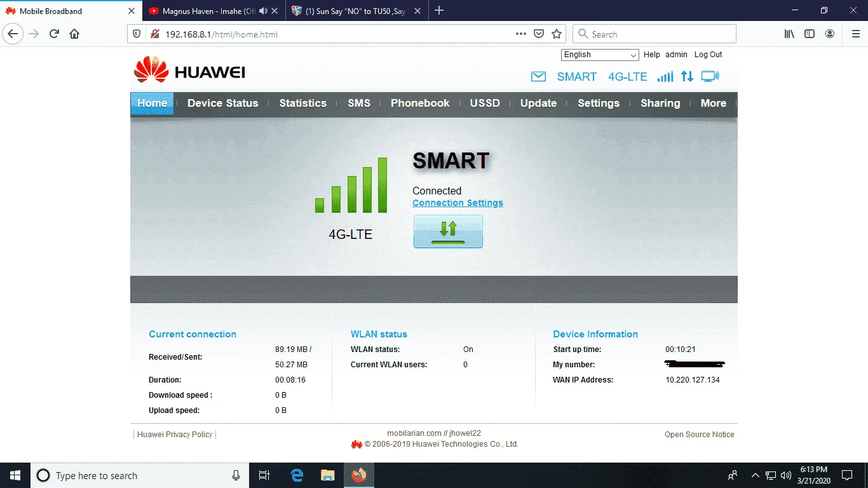Click the Windows Start button
868x488 pixels.
coord(15,475)
